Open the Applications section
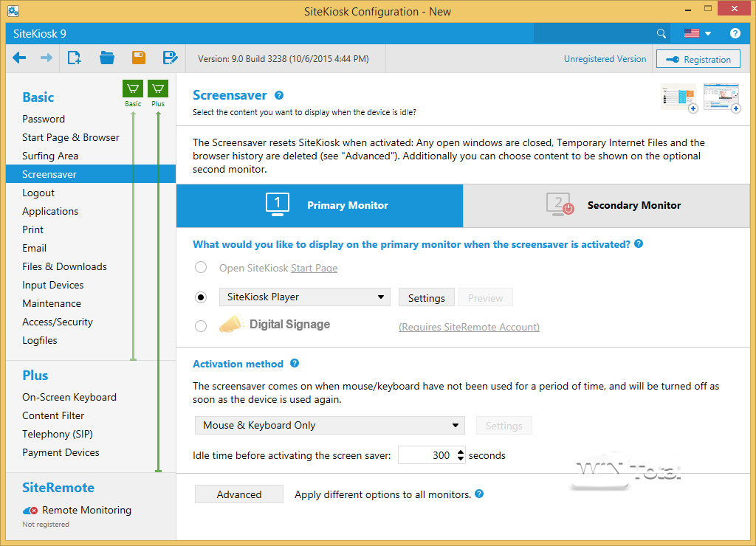The height and width of the screenshot is (546, 756). [x=50, y=211]
